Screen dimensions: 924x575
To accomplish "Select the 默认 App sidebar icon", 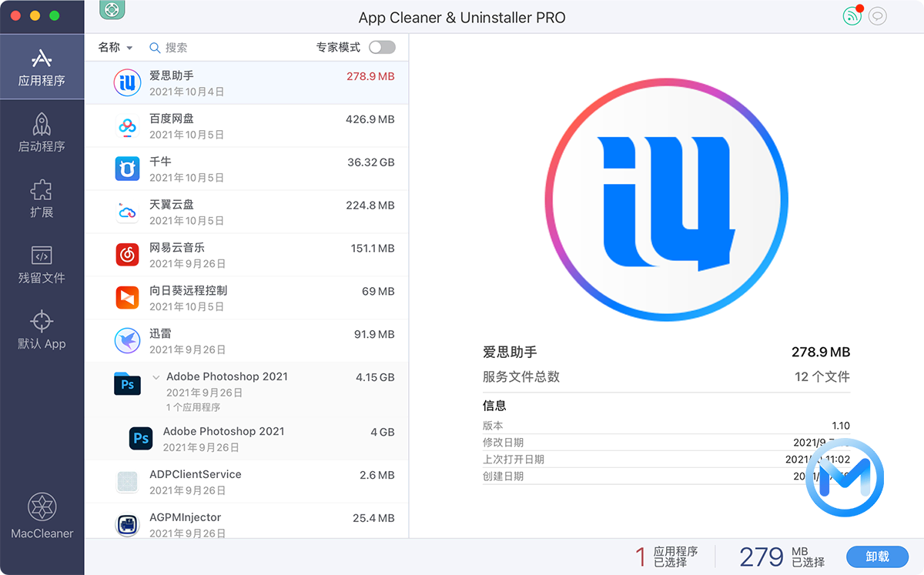I will click(x=42, y=329).
